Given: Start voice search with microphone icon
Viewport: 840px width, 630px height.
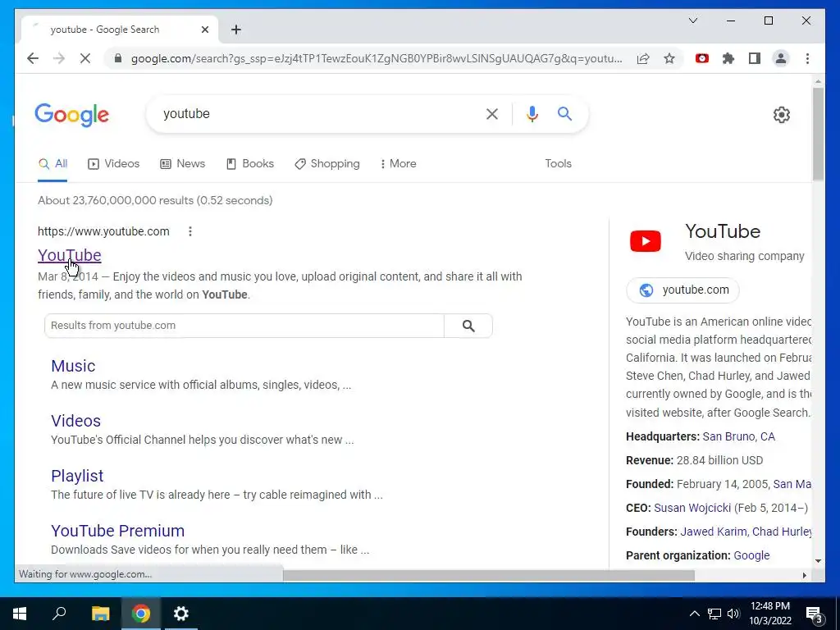Looking at the screenshot, I should point(532,113).
